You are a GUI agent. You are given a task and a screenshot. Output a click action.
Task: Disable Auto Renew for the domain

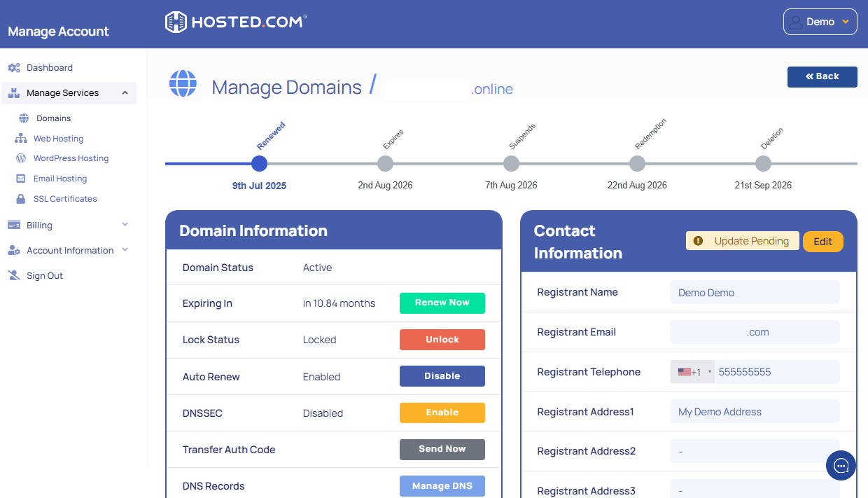click(x=442, y=376)
